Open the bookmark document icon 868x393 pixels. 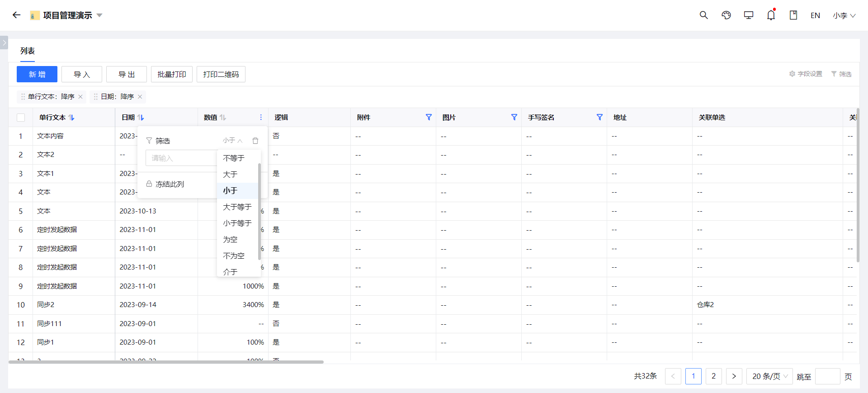(793, 15)
